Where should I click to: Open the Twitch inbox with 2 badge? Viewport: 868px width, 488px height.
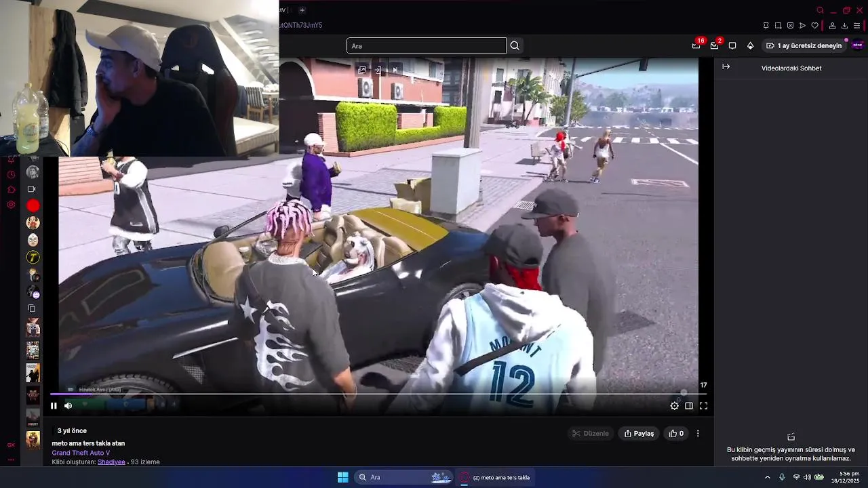pos(715,45)
